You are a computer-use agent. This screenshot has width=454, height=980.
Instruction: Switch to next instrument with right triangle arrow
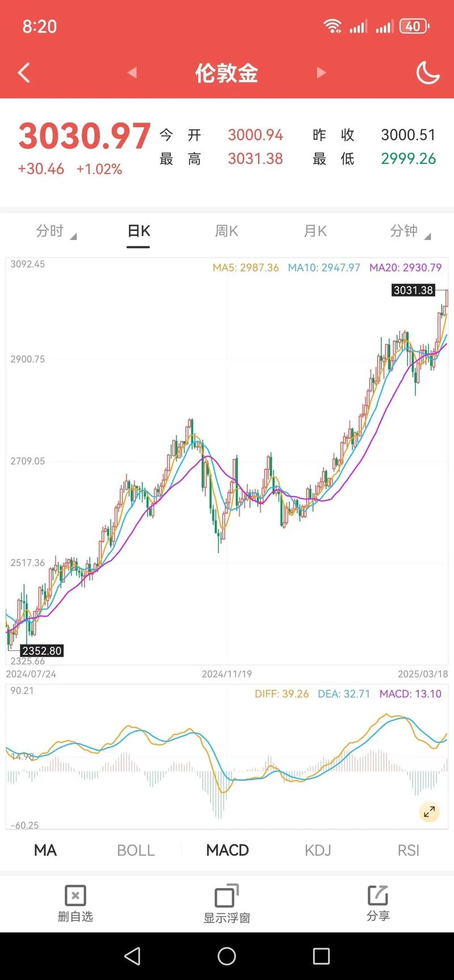click(321, 73)
